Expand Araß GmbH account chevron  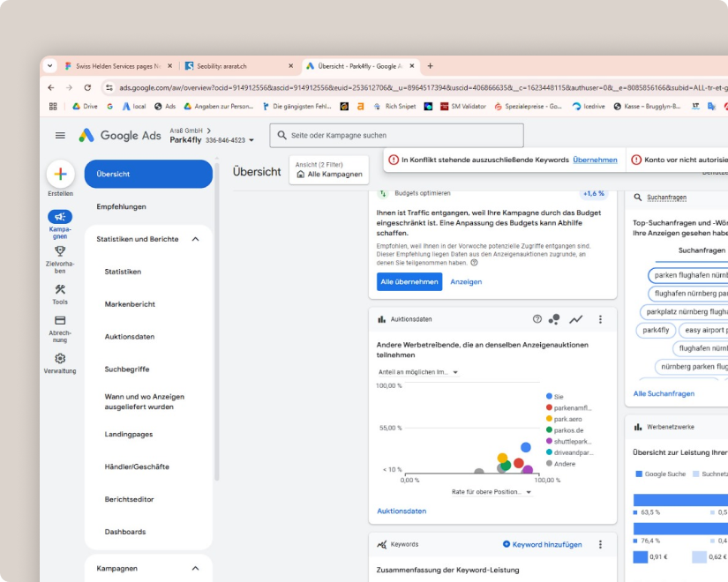pos(209,131)
